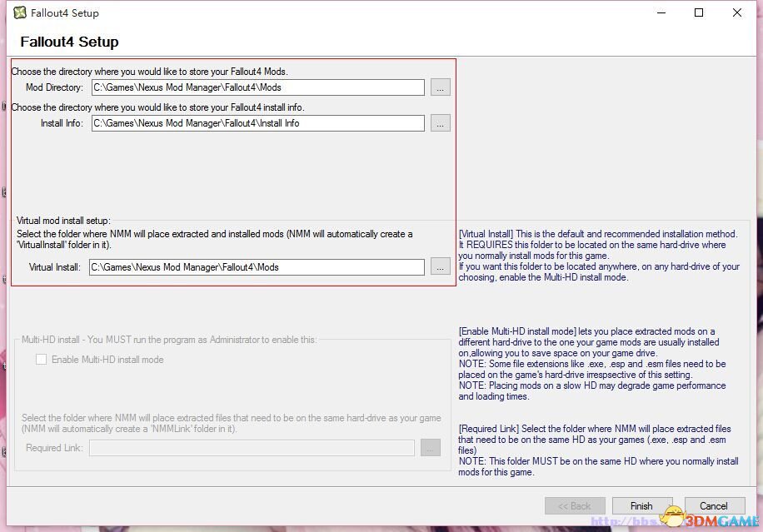
Task: Click the "Mod Directory:" label
Action: pyautogui.click(x=54, y=87)
